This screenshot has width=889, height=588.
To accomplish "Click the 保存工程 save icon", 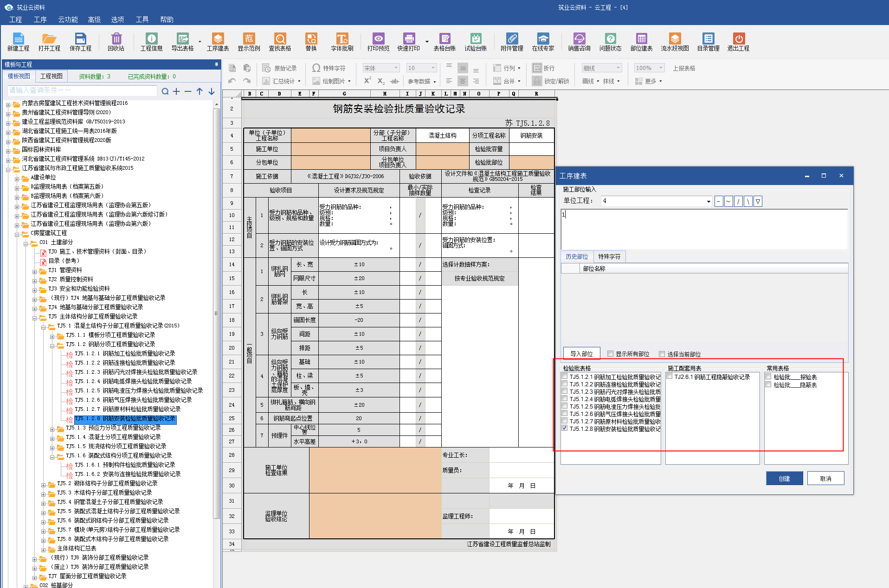I will (x=80, y=42).
